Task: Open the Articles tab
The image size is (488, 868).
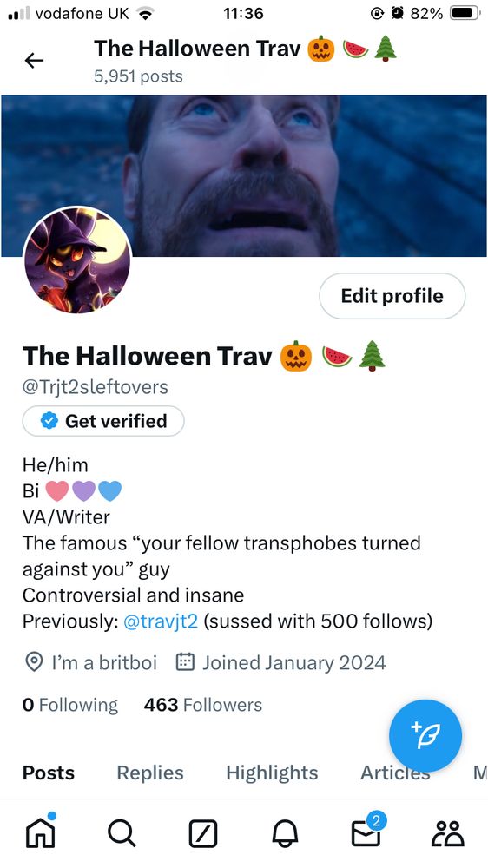Action: tap(395, 773)
